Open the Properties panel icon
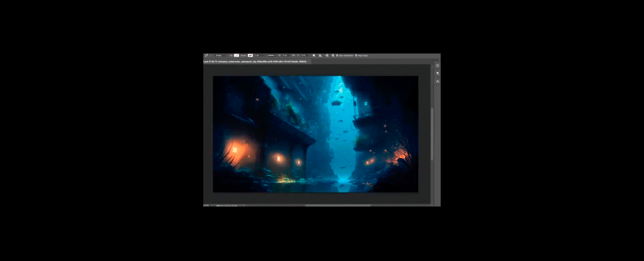The height and width of the screenshot is (261, 644). point(437,65)
